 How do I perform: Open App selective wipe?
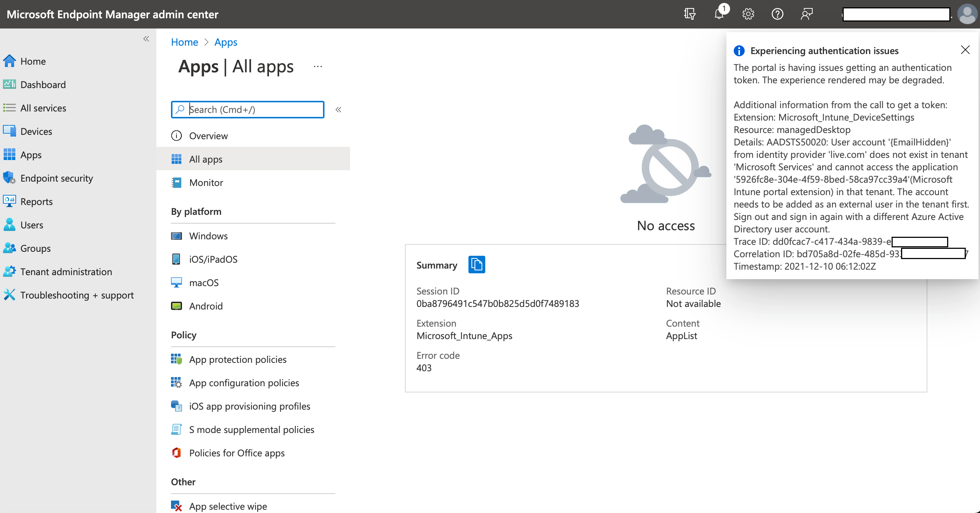pyautogui.click(x=253, y=506)
